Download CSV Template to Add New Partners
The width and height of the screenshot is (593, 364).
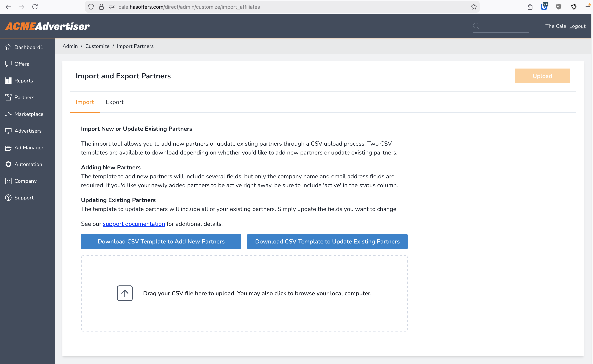pyautogui.click(x=161, y=241)
